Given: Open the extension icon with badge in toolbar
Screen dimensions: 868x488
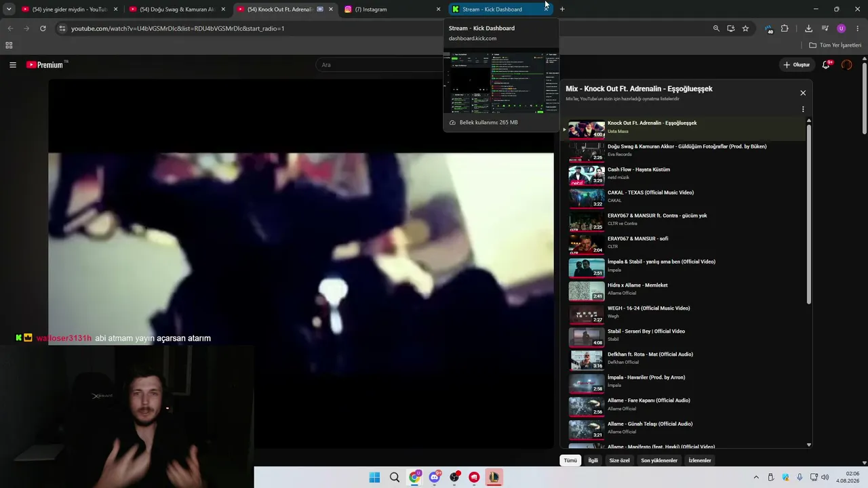Looking at the screenshot, I should (x=768, y=28).
